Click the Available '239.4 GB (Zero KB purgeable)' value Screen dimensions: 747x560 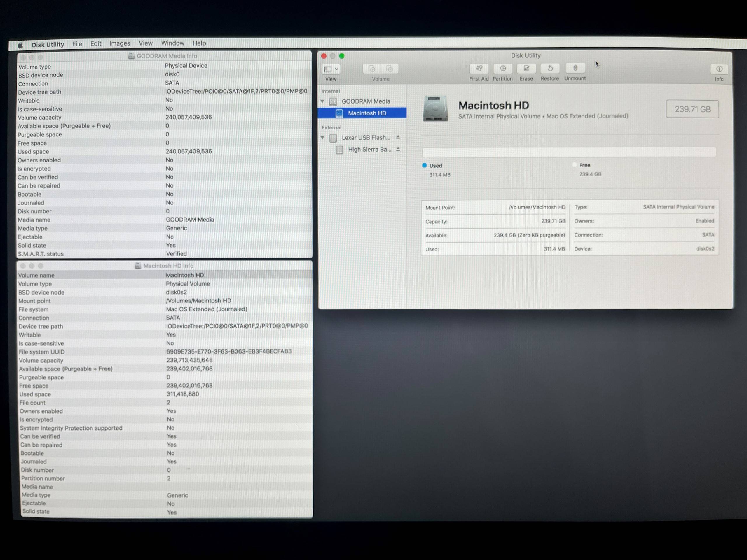529,235
